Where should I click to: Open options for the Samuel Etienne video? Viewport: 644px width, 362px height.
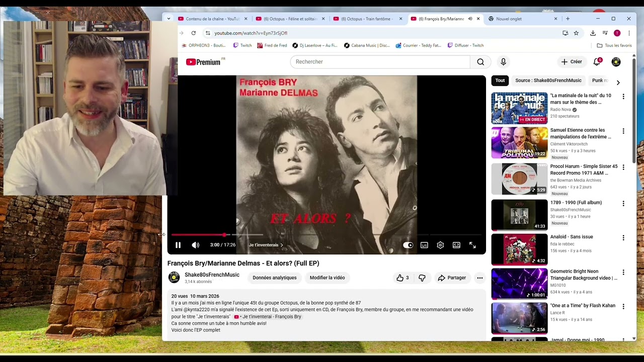623,131
